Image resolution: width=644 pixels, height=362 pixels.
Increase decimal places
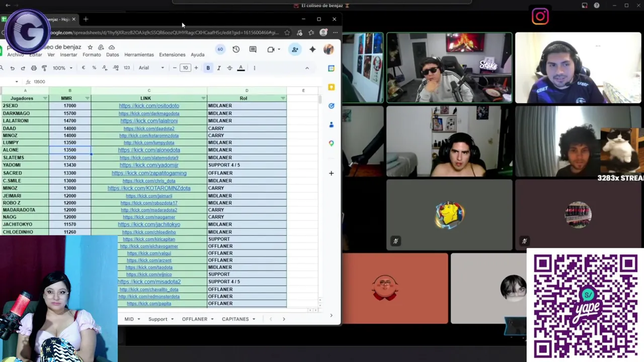pos(116,68)
